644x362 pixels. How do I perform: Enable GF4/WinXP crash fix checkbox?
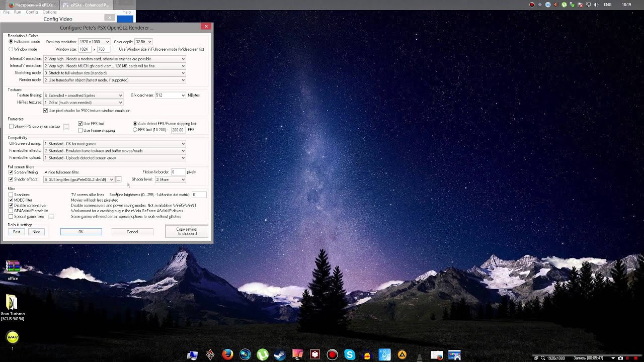tap(11, 211)
